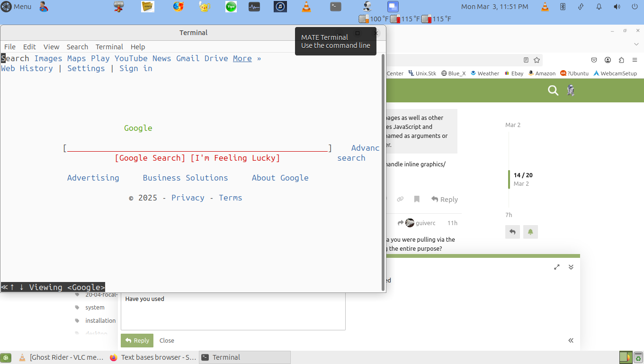Viewport: 644px width, 364px height.
Task: Click green Reply button in composer
Action: [137, 340]
